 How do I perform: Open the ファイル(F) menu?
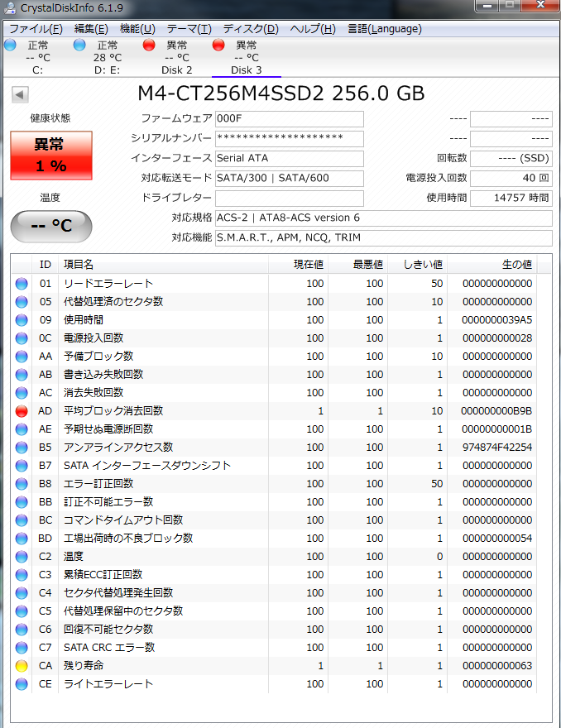pos(36,29)
